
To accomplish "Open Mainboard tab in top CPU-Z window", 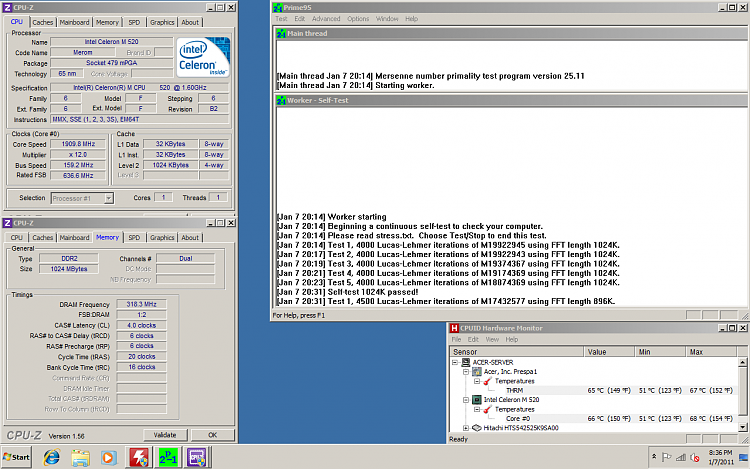I will pyautogui.click(x=74, y=22).
